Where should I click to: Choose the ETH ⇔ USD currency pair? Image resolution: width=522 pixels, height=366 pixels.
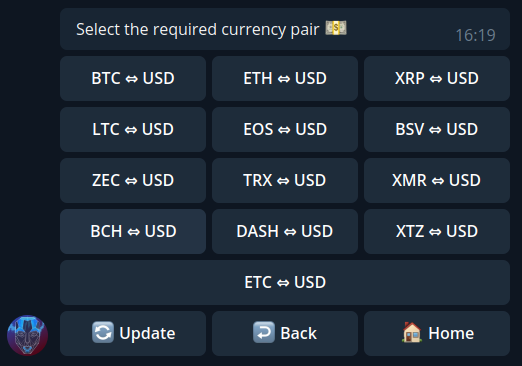[x=285, y=78]
